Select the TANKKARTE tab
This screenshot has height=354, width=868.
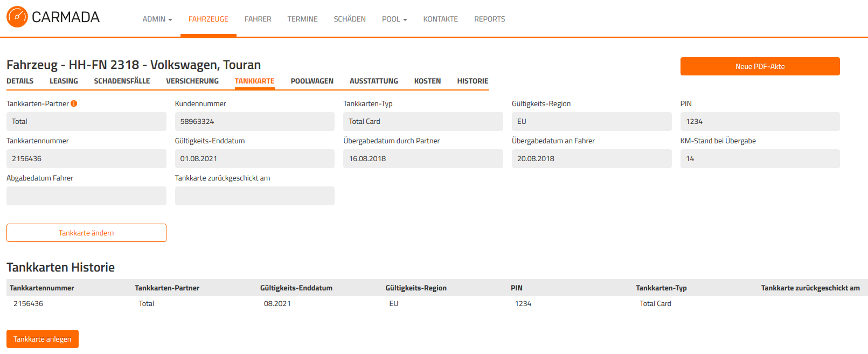(254, 81)
